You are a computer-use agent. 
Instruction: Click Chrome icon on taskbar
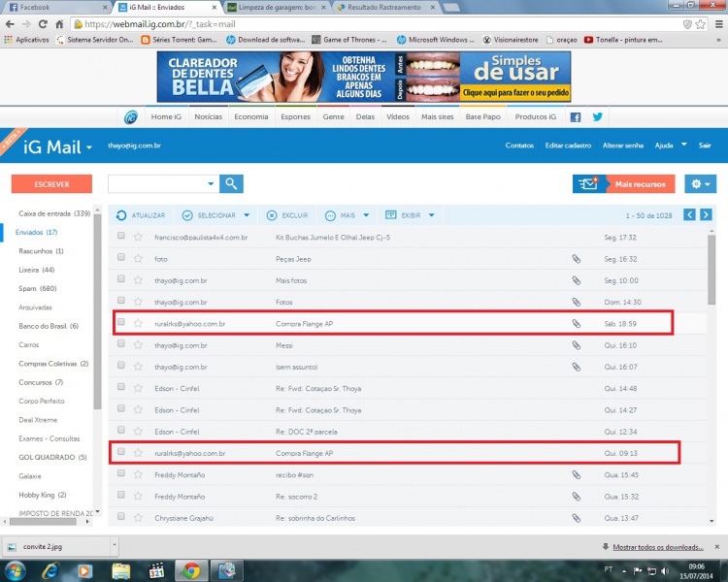coord(191,571)
